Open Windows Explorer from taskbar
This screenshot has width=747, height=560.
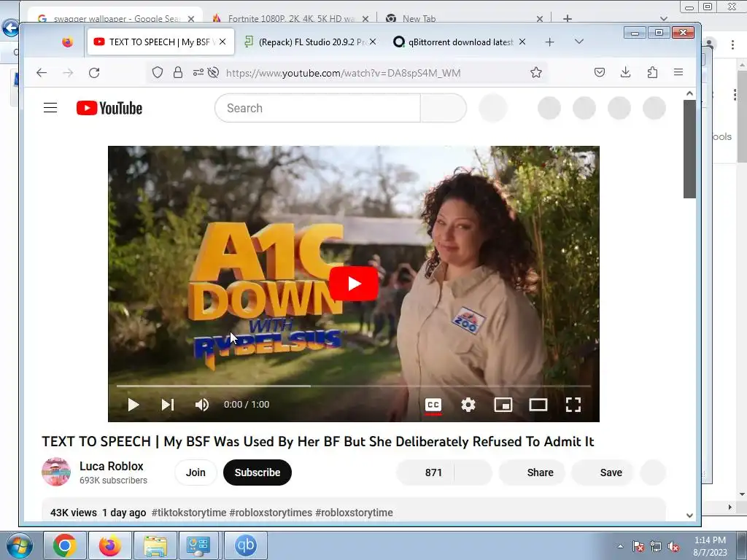(155, 545)
